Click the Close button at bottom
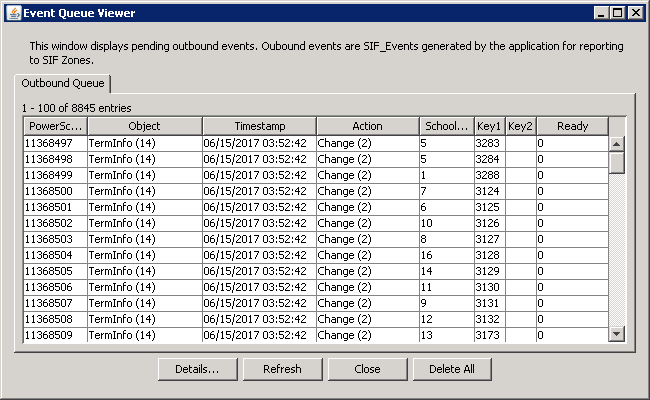This screenshot has height=400, width=650. 367,369
